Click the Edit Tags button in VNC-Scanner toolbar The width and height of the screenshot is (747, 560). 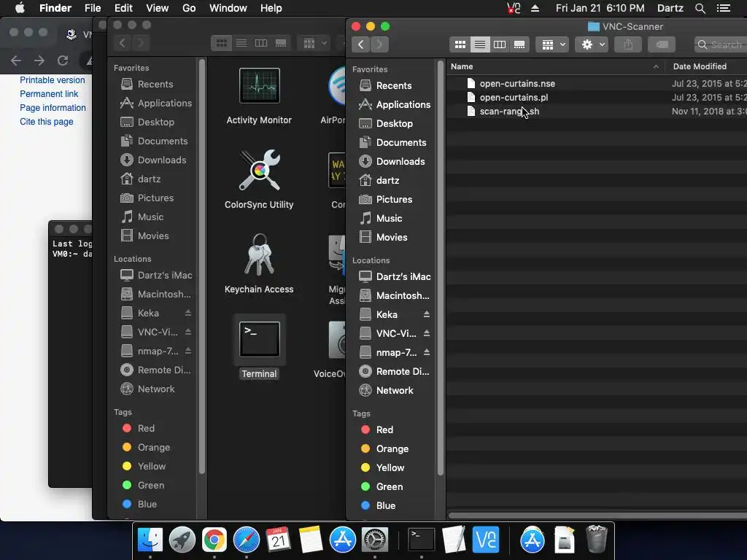pos(662,44)
